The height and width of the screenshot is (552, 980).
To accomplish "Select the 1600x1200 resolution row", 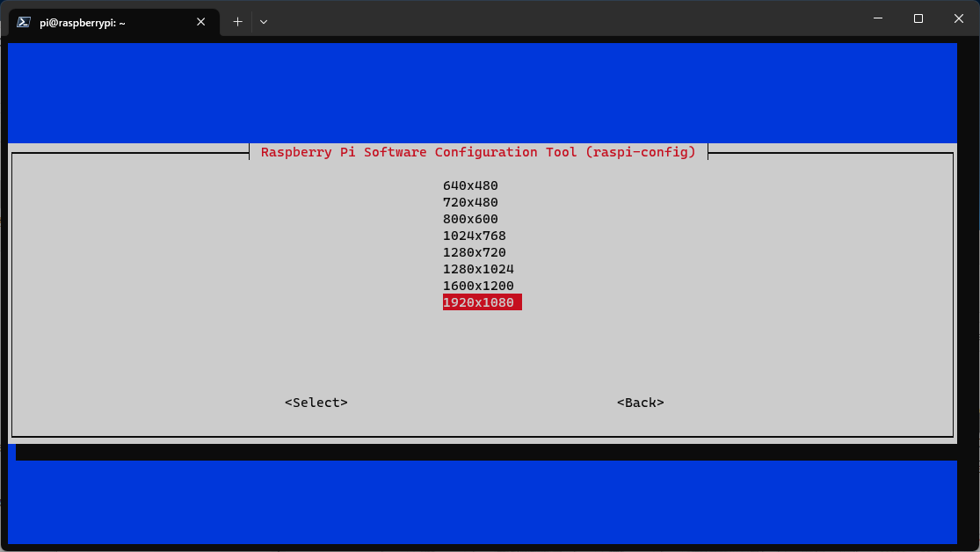I will (478, 286).
